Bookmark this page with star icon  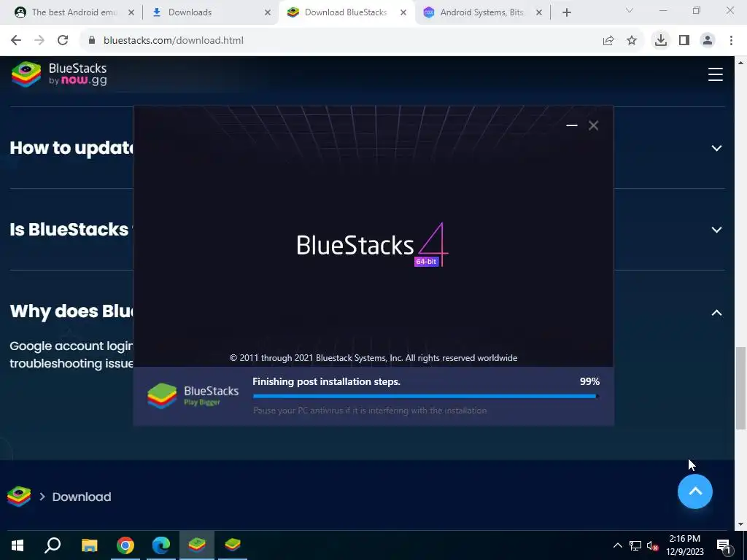coord(632,41)
